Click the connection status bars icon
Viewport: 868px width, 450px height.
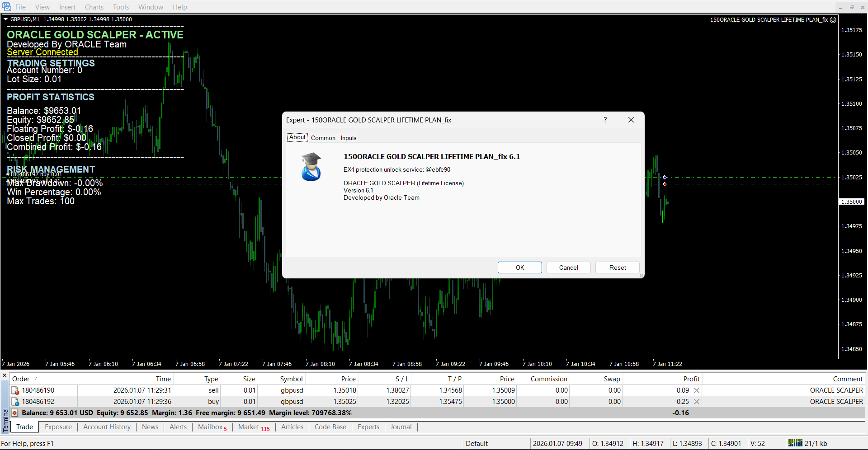pos(795,443)
